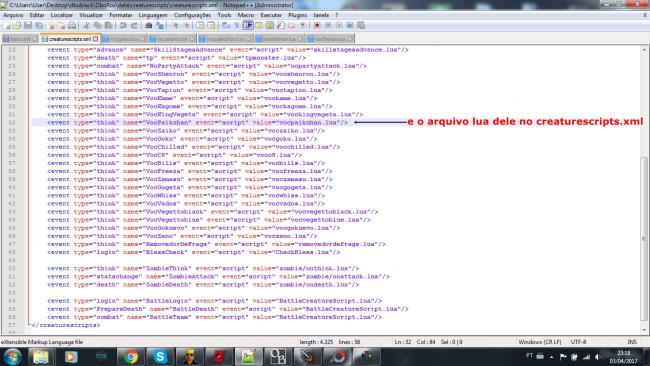Redo the edit via toolbar
650x366 pixels.
[x=134, y=26]
